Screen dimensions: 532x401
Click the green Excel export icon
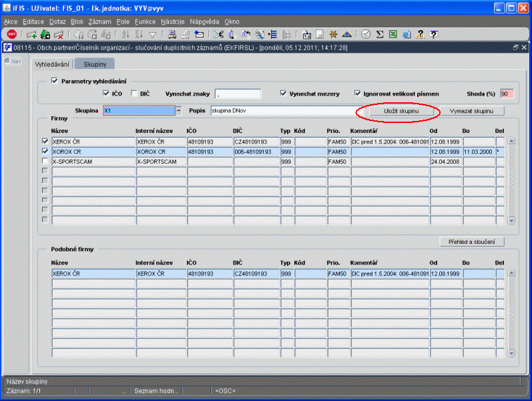tap(393, 34)
